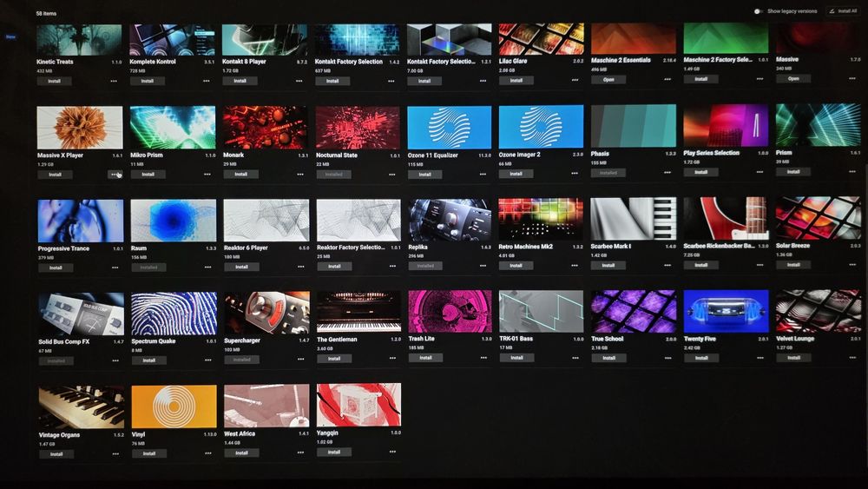The width and height of the screenshot is (868, 489).
Task: Click the "Solar Breeze" title text
Action: click(x=792, y=245)
